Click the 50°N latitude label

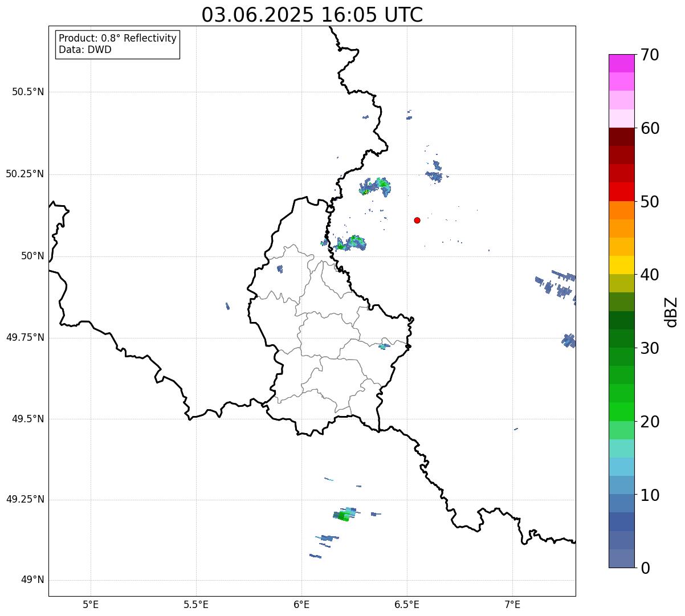click(32, 256)
